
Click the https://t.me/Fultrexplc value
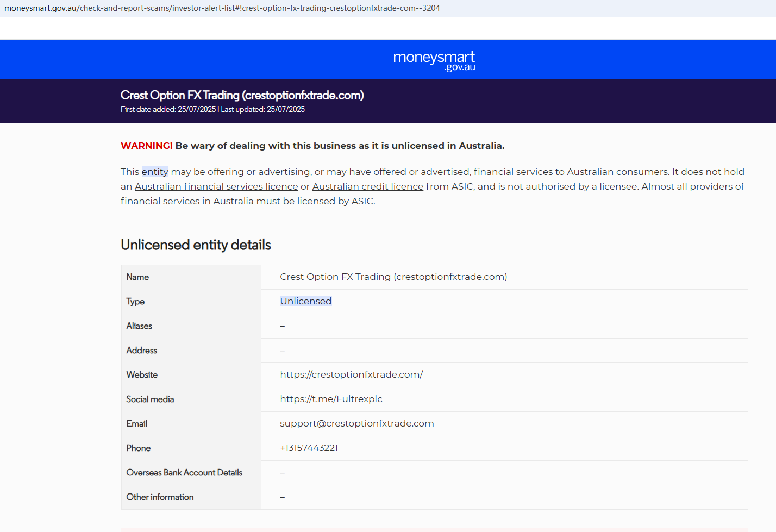tap(331, 399)
